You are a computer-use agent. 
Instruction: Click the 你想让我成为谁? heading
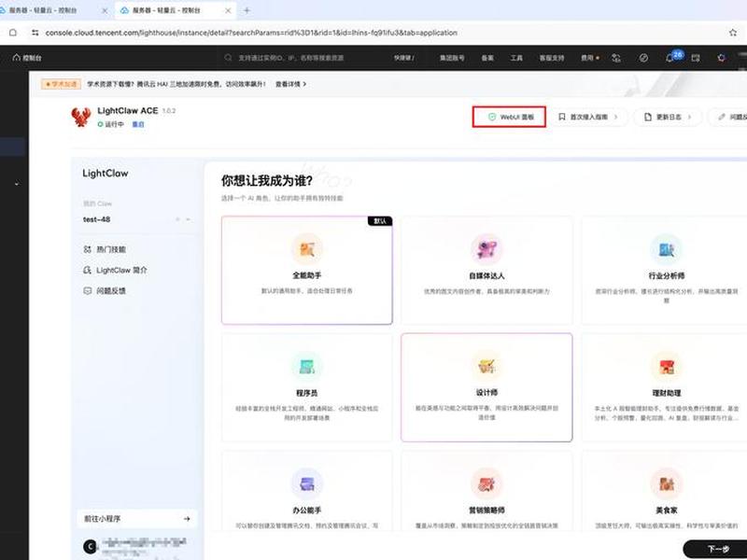point(267,180)
